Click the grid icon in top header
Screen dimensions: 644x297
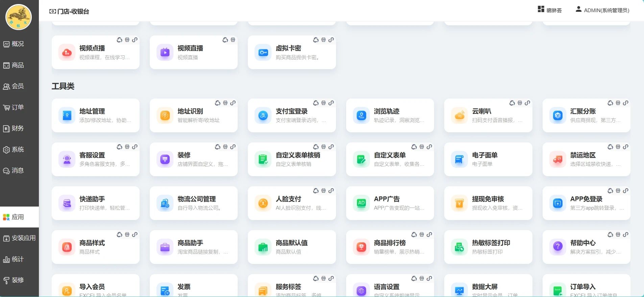click(x=541, y=9)
